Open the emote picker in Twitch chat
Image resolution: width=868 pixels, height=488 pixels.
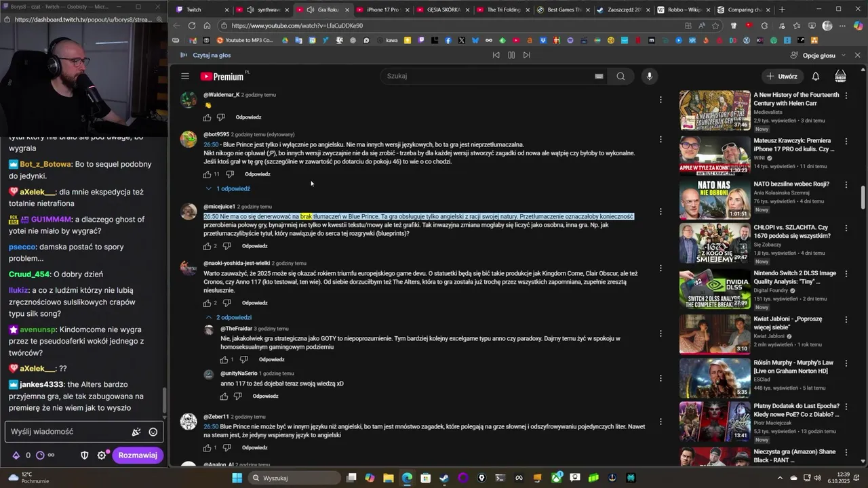point(153,432)
